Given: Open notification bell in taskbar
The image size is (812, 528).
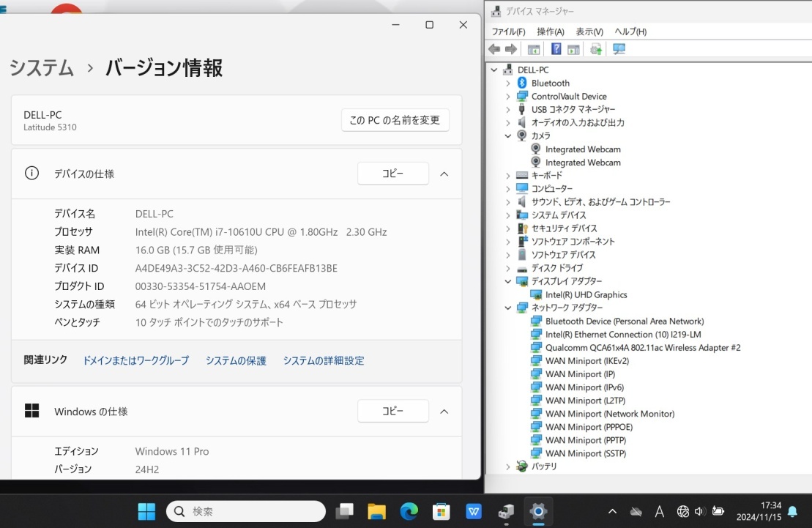Looking at the screenshot, I should click(x=792, y=512).
